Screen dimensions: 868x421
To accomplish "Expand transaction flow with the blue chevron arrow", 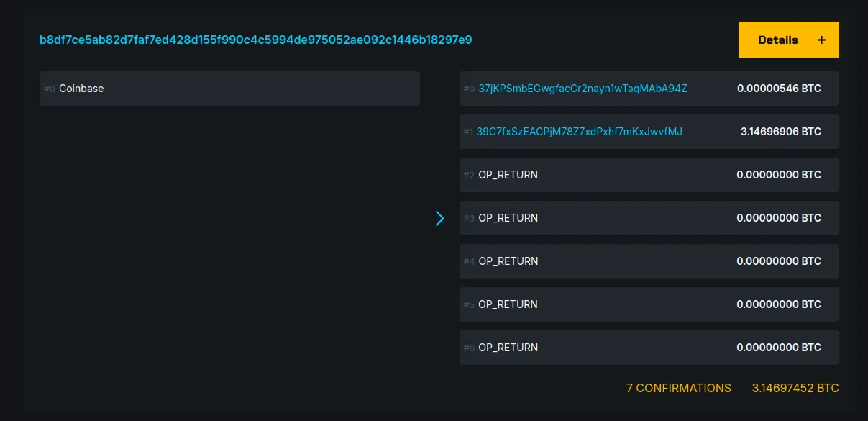I will pos(440,218).
